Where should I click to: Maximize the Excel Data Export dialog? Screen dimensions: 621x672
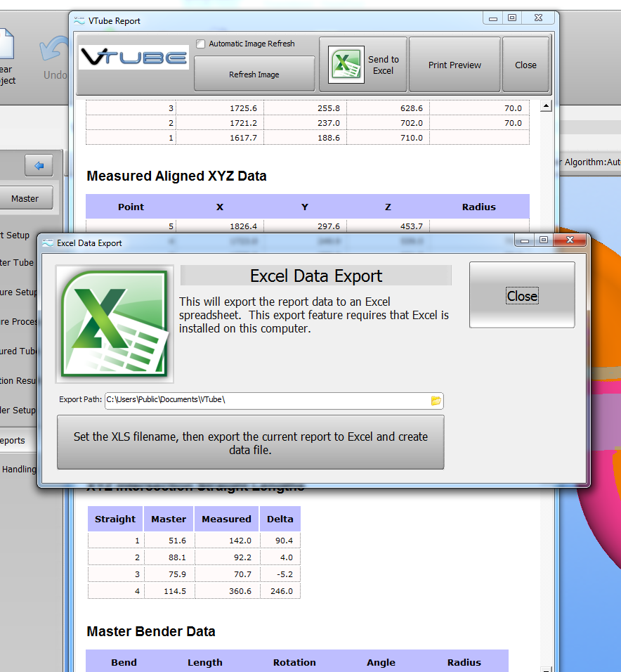544,240
